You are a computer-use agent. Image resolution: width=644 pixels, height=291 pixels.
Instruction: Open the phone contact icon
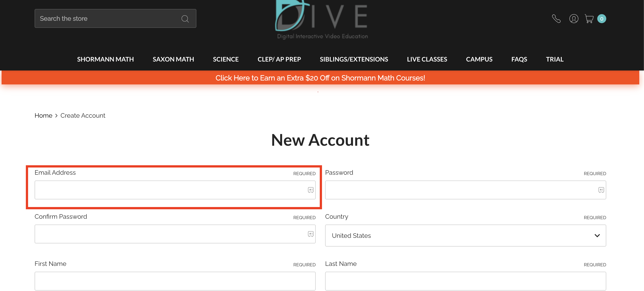[x=556, y=19]
